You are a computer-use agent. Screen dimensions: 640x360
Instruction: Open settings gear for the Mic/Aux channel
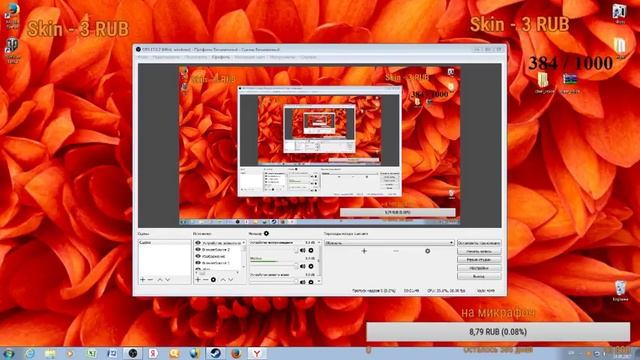coord(311,266)
